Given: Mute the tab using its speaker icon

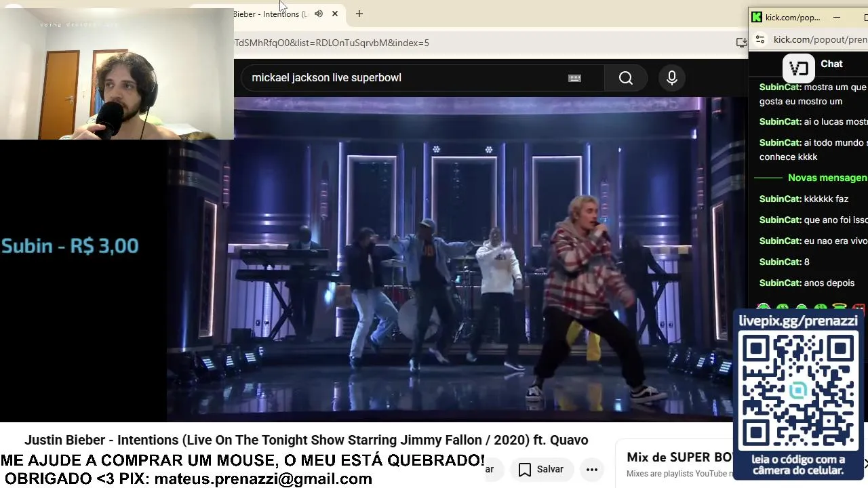Looking at the screenshot, I should 319,14.
